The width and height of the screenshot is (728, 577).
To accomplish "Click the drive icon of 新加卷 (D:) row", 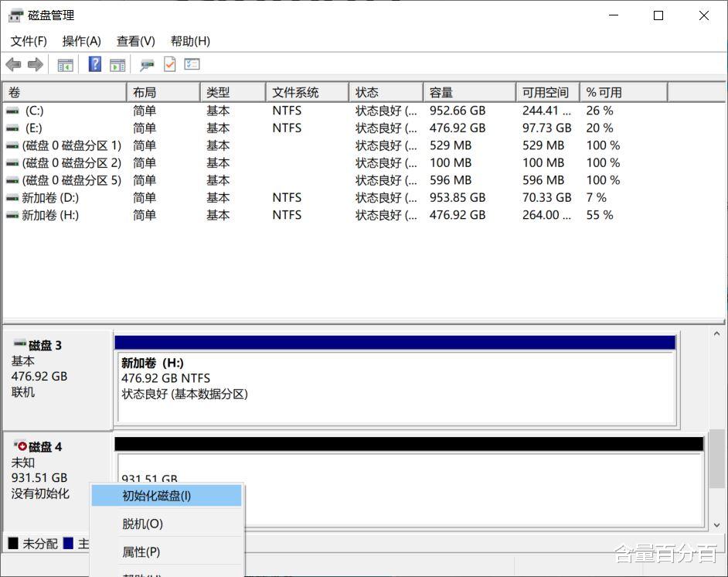I will click(x=13, y=198).
